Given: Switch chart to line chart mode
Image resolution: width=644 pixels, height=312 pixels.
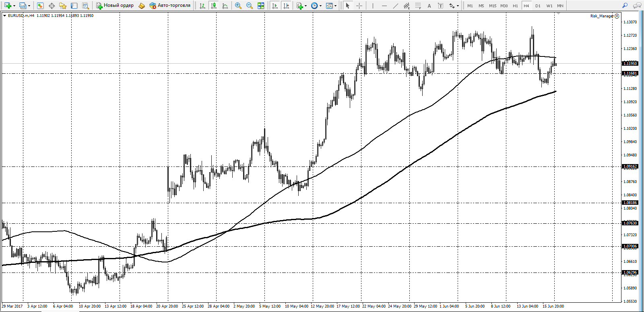Looking at the screenshot, I should click(x=225, y=6).
